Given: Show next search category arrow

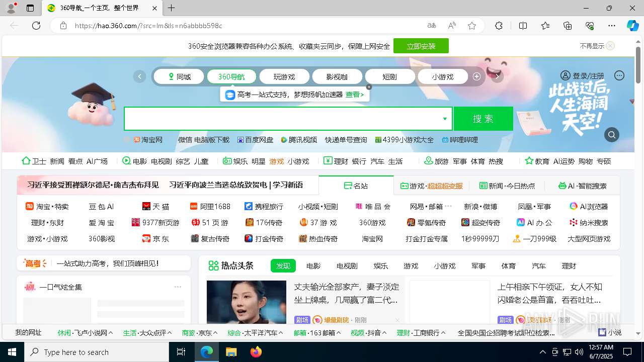Looking at the screenshot, I should (x=497, y=76).
